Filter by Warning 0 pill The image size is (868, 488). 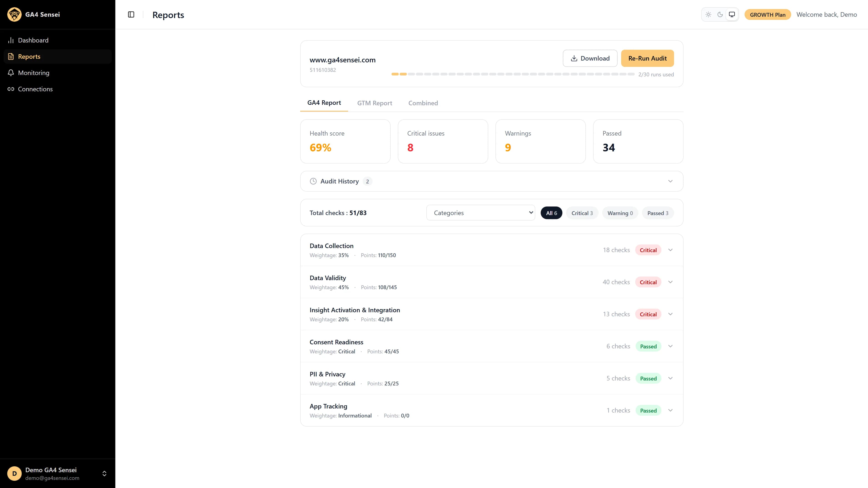[x=620, y=213]
